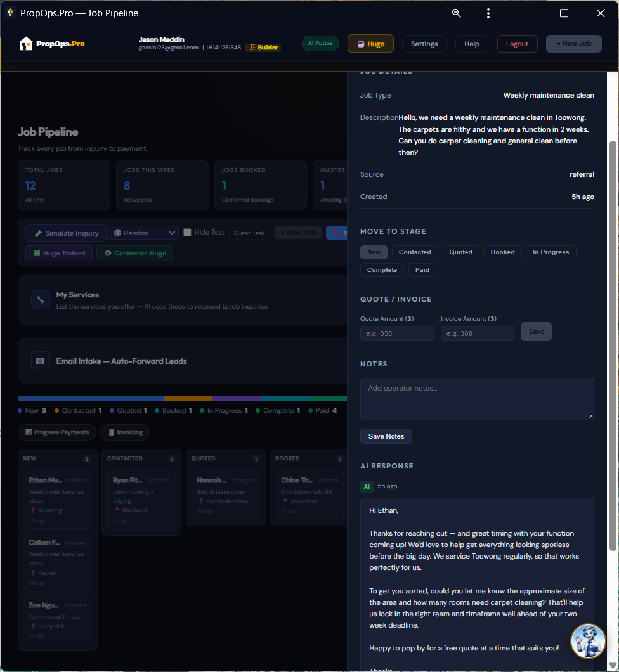Click the Jobs Booked stat card
619x672 pixels.
(x=261, y=186)
